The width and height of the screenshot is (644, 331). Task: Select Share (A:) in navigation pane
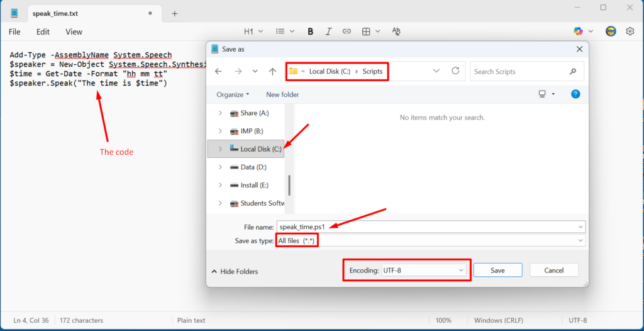[255, 113]
